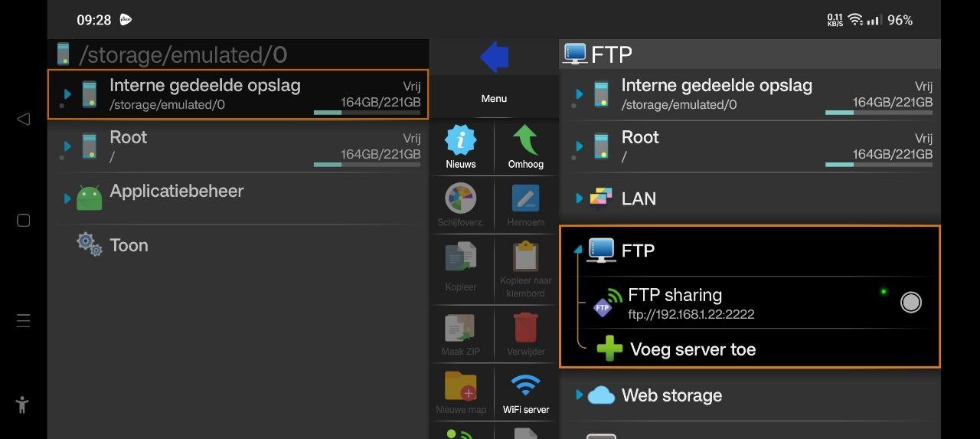
Task: Toggle the FTP sharing selection circle
Action: tap(910, 303)
